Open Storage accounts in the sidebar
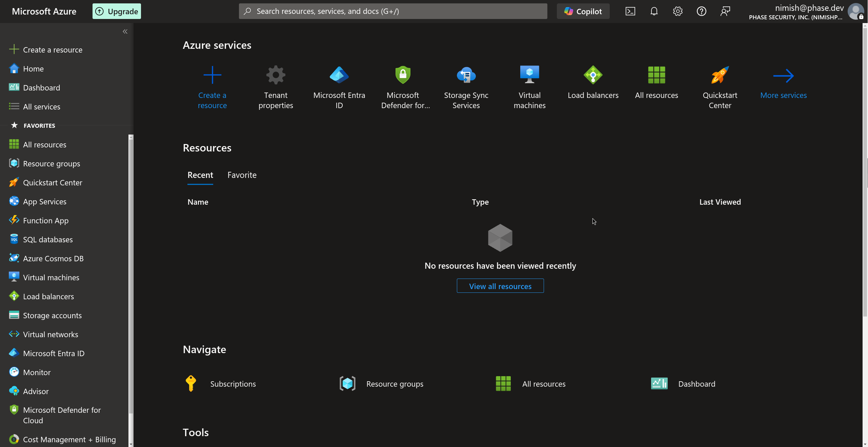This screenshot has width=868, height=447. click(64, 316)
